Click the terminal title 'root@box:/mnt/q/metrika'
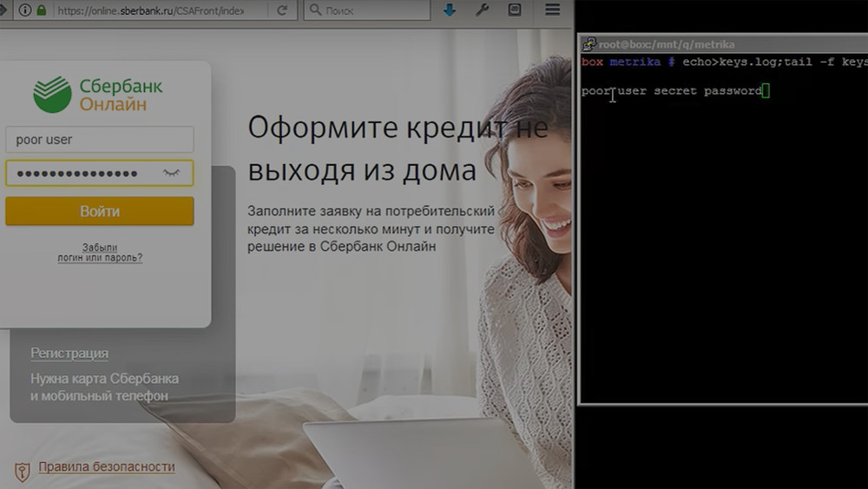The image size is (868, 489). click(x=667, y=44)
